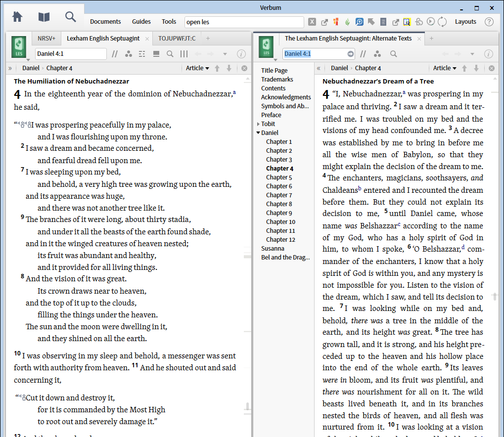Viewport: 504px width, 437px height.
Task: Close the Alternate Texts tab
Action: pos(419,39)
